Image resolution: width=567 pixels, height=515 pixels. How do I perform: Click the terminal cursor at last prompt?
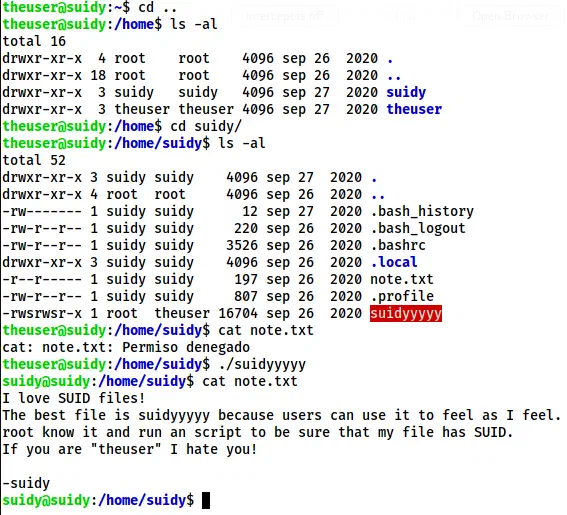206,501
